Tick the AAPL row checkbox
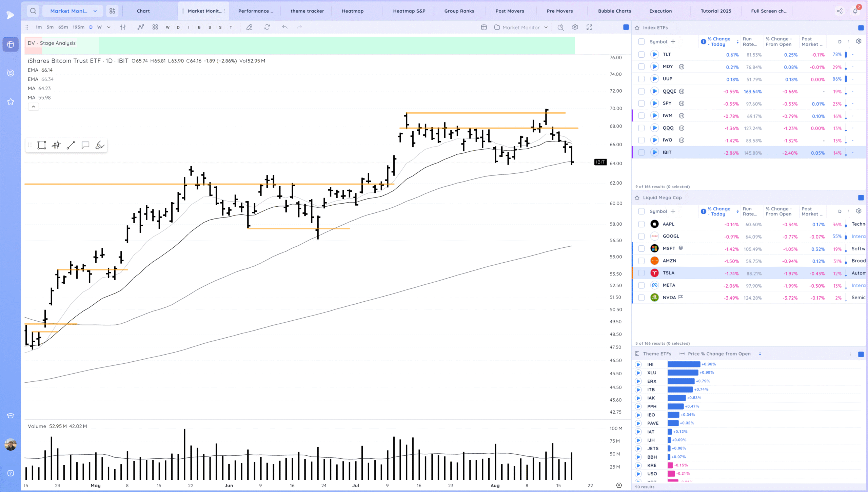The height and width of the screenshot is (492, 868). pyautogui.click(x=641, y=224)
